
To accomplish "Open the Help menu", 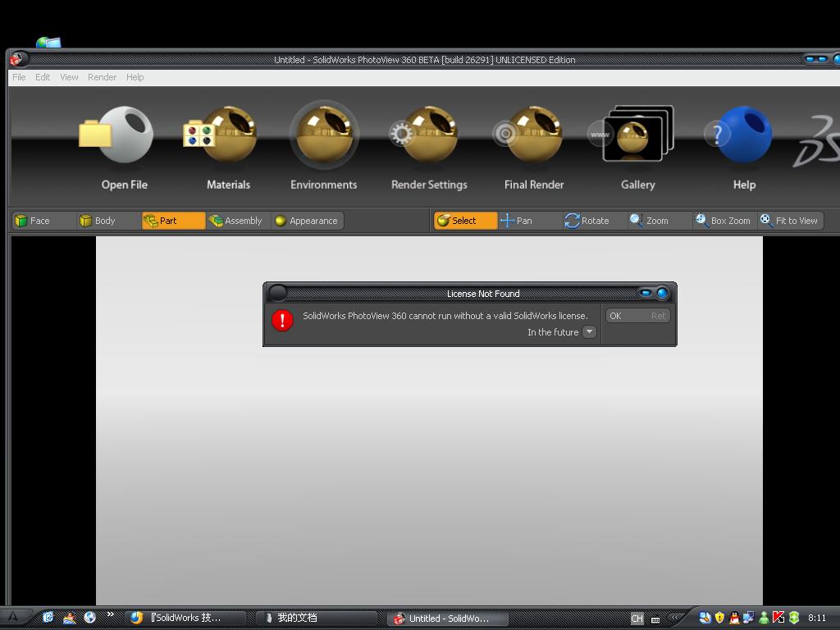I will coord(135,77).
